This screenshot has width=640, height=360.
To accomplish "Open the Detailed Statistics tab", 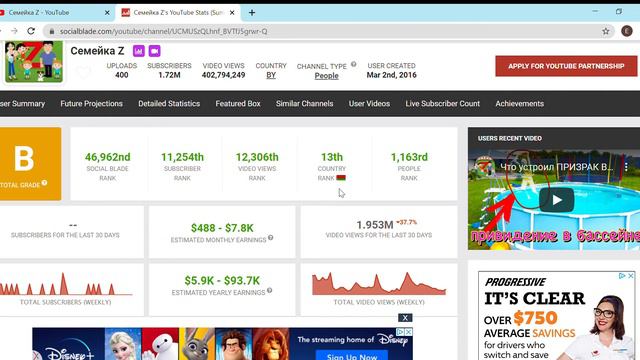I will coord(169,104).
